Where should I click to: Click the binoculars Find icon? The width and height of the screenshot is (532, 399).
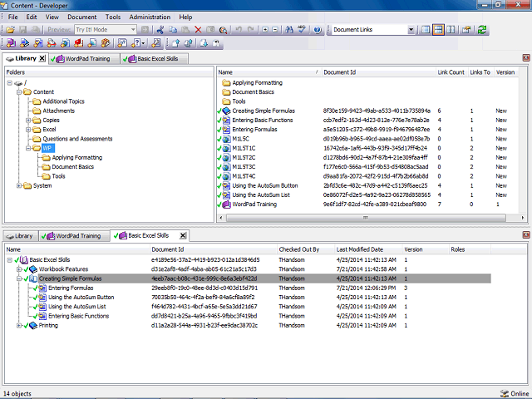click(289, 30)
